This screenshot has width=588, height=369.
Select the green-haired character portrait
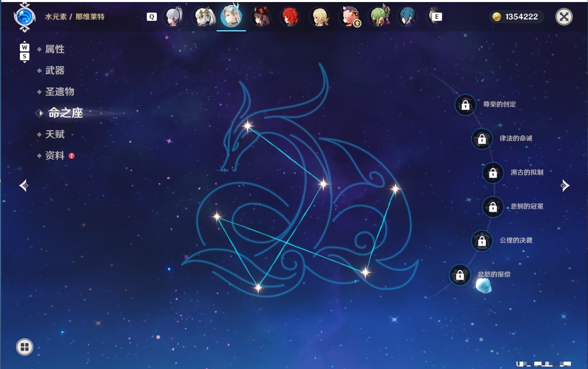click(379, 17)
